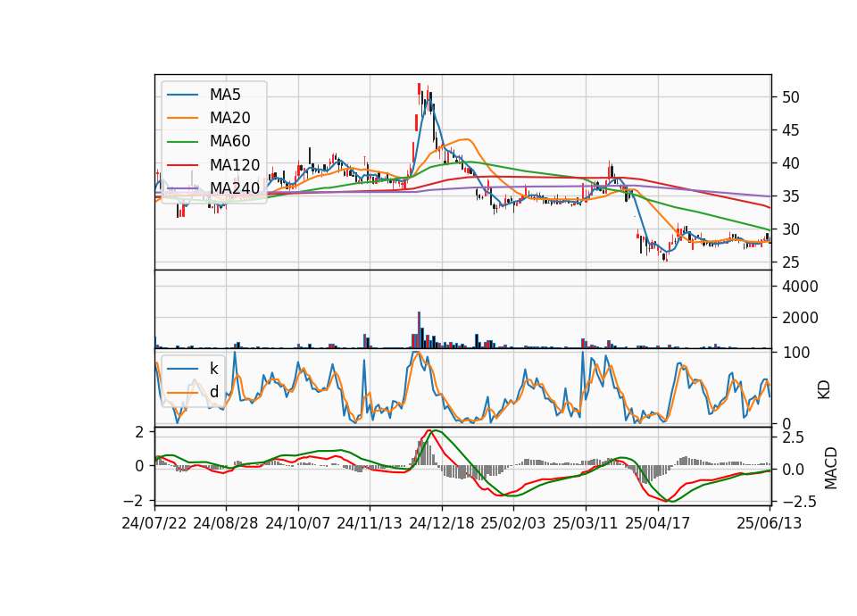Click the volume axis value 2000
This screenshot has width=857, height=616.
point(800,318)
